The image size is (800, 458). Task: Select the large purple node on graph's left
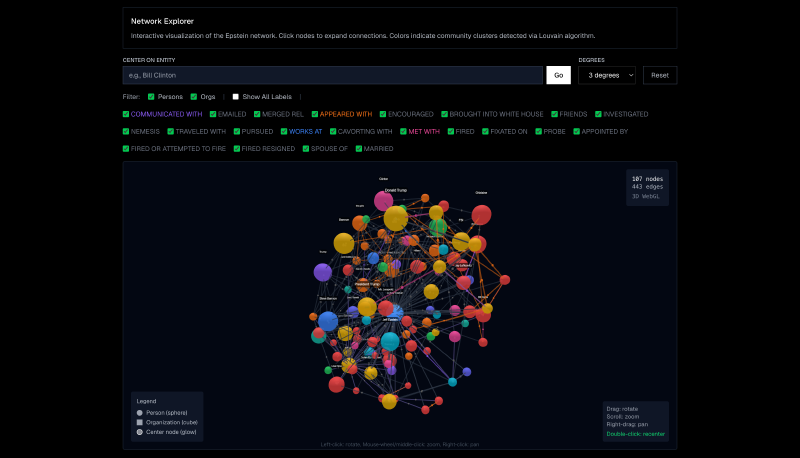[323, 272]
